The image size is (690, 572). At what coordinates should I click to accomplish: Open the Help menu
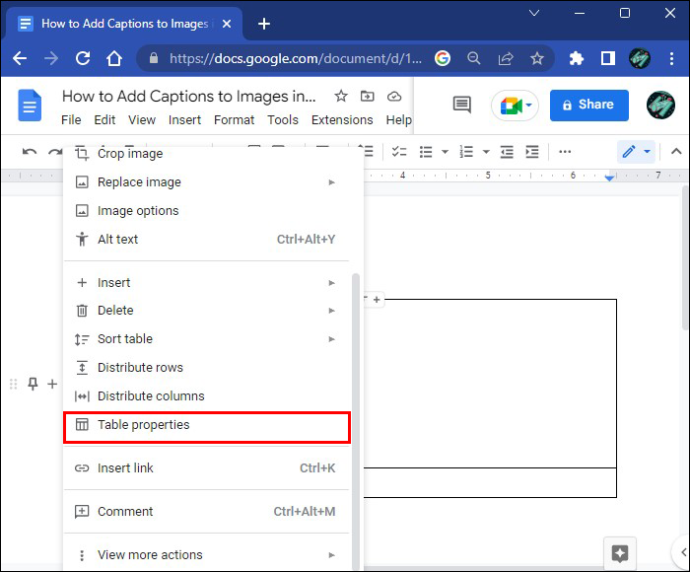(399, 120)
